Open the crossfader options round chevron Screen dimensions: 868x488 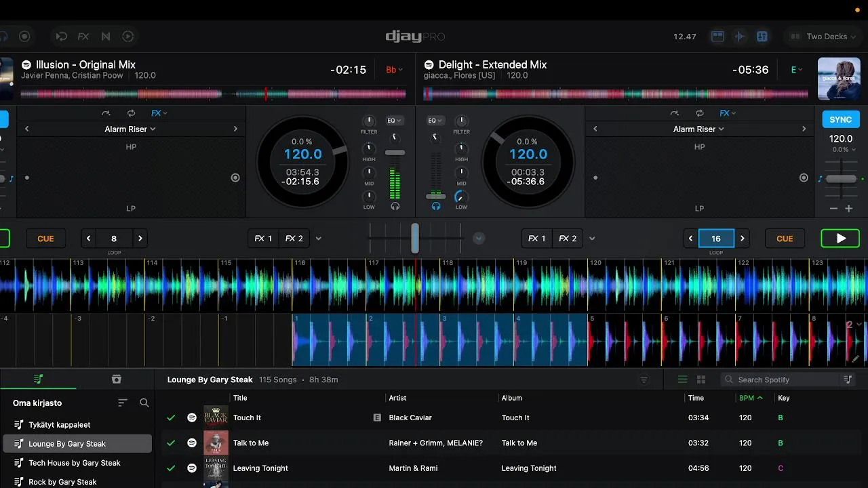pyautogui.click(x=479, y=239)
